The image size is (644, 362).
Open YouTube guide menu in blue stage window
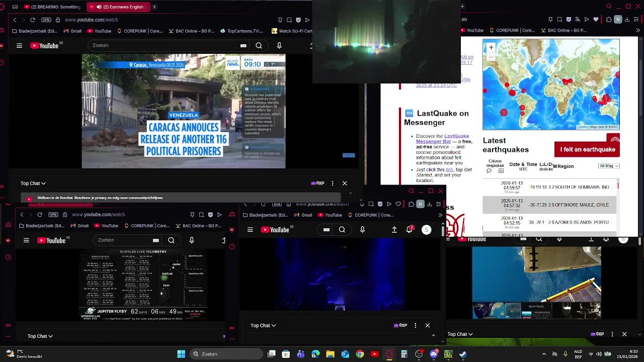[250, 230]
